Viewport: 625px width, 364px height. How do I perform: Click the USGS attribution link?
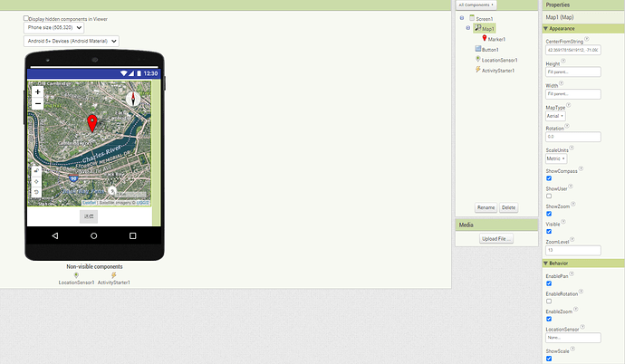coord(142,203)
